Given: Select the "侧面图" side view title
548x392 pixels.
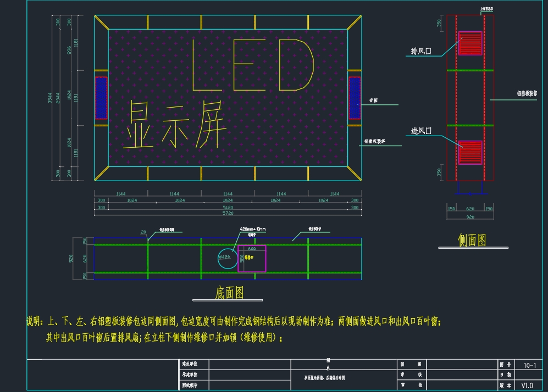Looking at the screenshot, I should [x=472, y=240].
